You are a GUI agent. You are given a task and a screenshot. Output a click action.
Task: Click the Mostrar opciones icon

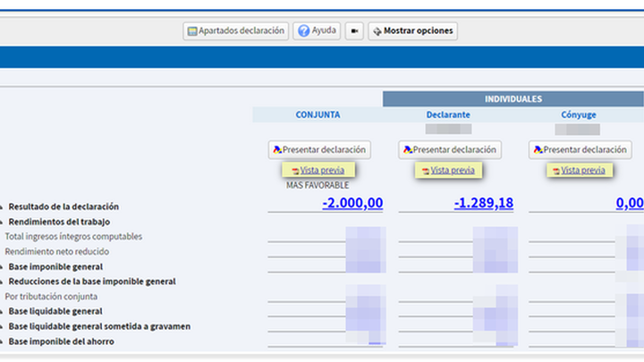tap(377, 31)
